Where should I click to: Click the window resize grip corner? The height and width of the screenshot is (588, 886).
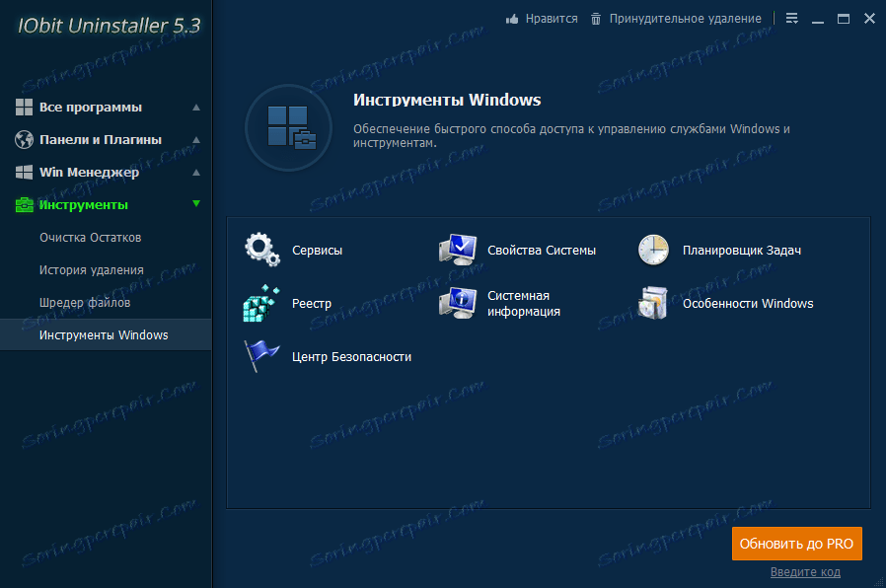pos(879,581)
